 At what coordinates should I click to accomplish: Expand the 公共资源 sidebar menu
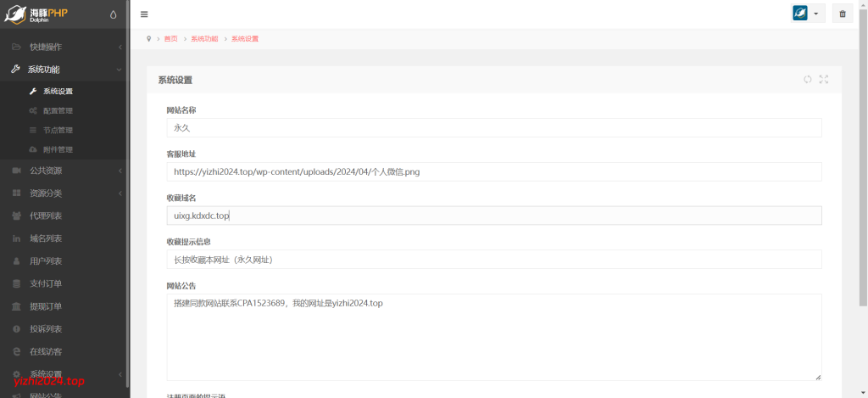(x=64, y=171)
